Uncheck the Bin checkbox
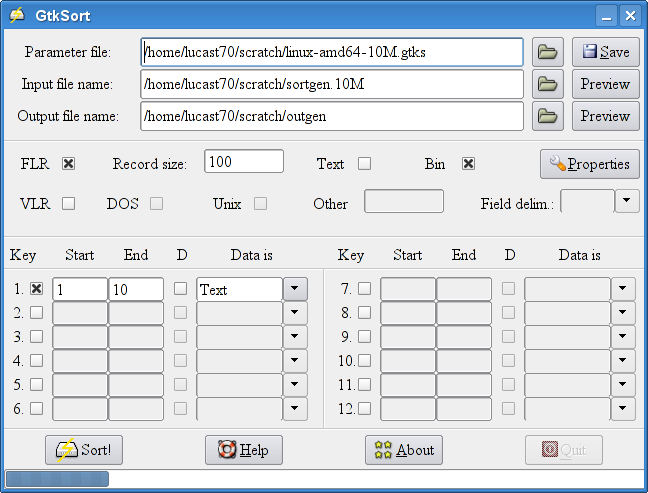The image size is (648, 493). [x=468, y=164]
